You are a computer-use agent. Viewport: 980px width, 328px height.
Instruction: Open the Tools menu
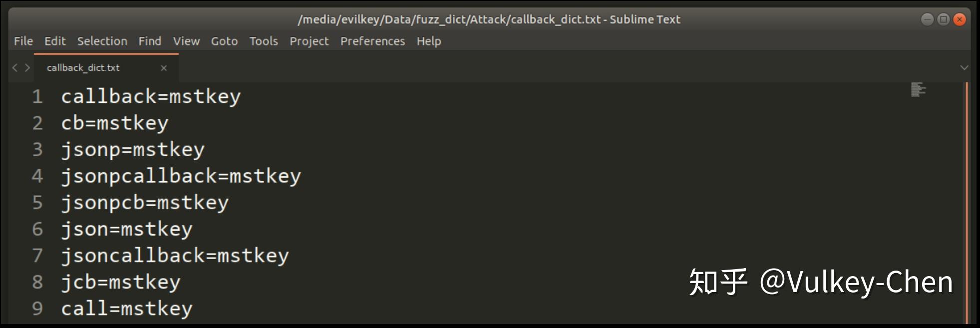coord(264,41)
